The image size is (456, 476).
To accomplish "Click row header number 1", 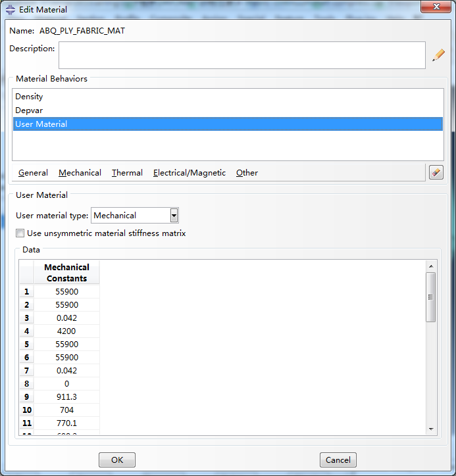I will [27, 292].
